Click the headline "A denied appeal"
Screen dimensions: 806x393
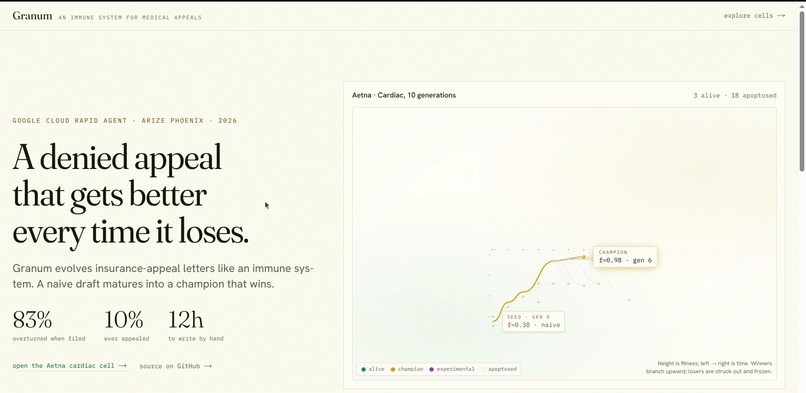pyautogui.click(x=117, y=157)
